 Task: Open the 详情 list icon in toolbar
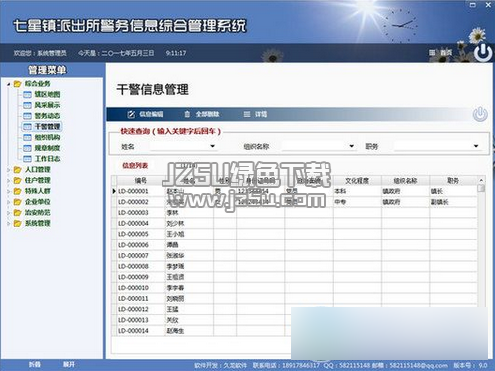247,114
